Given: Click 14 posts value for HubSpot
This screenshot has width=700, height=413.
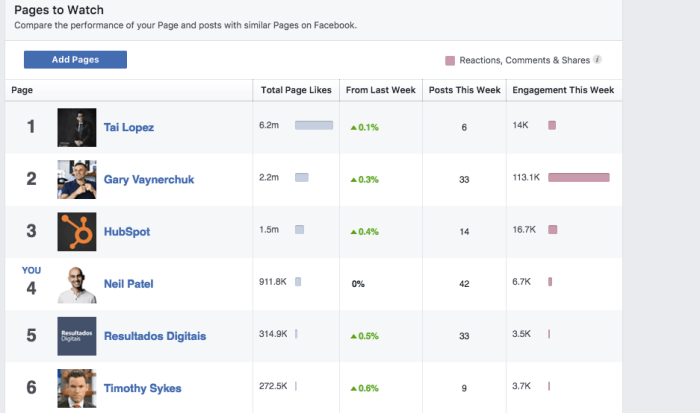Looking at the screenshot, I should pyautogui.click(x=464, y=232).
